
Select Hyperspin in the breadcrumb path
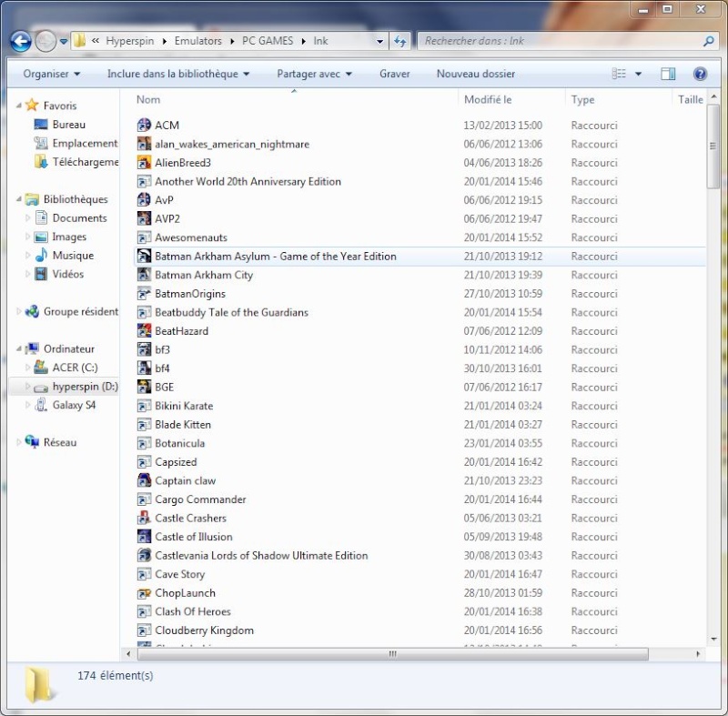[x=129, y=41]
